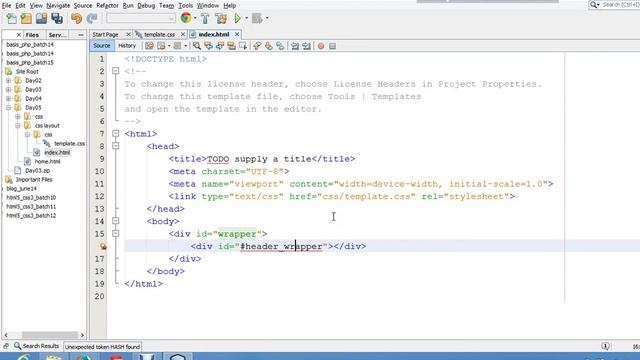Screen dimensions: 640x360
Task: Expand the Day02 folder
Action: pyautogui.click(x=8, y=80)
